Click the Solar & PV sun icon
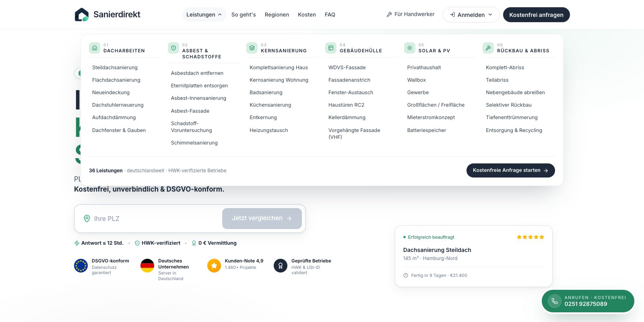 (410, 48)
